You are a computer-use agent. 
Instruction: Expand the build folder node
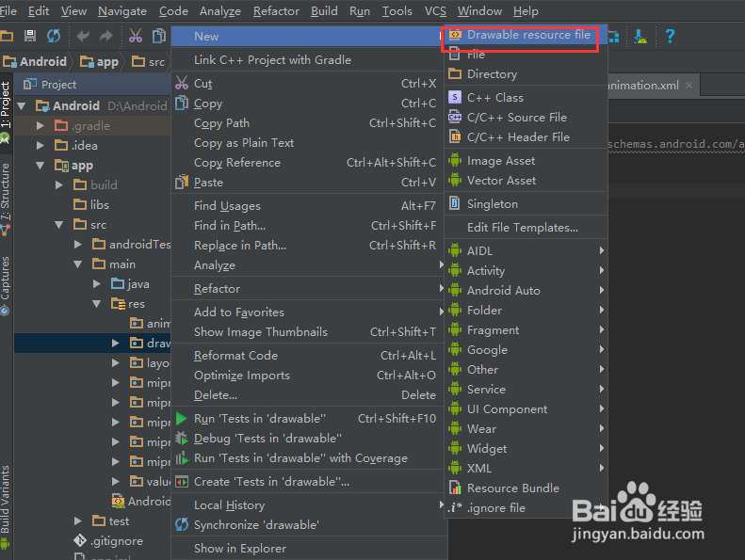(x=59, y=184)
